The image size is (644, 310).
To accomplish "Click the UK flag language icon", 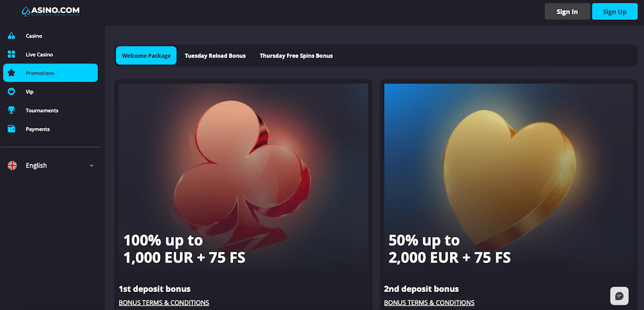I will coord(12,165).
